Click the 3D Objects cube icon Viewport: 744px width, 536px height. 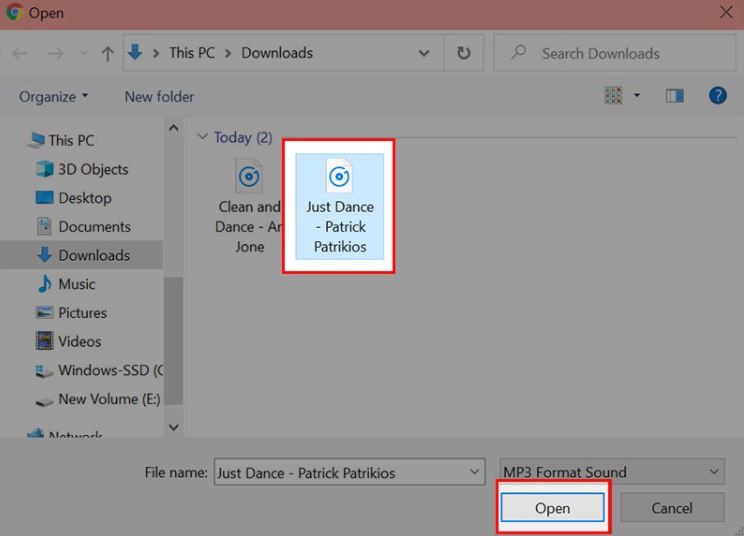[x=45, y=169]
